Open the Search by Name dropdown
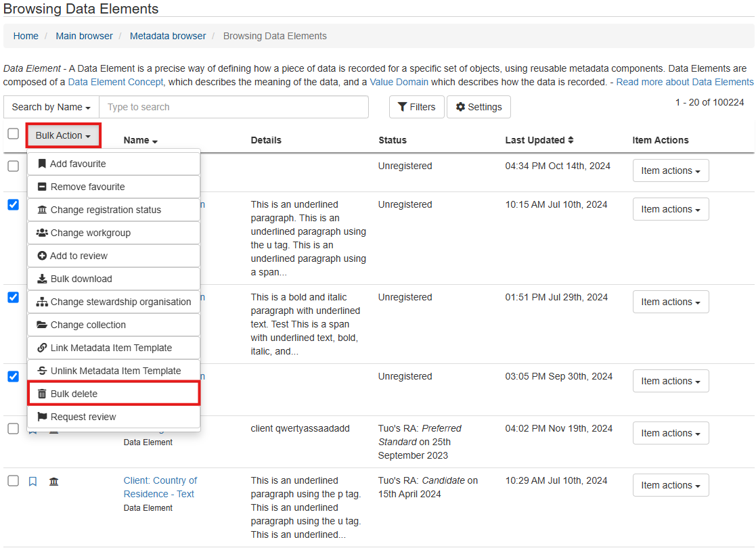Image resolution: width=756 pixels, height=548 pixels. point(51,107)
